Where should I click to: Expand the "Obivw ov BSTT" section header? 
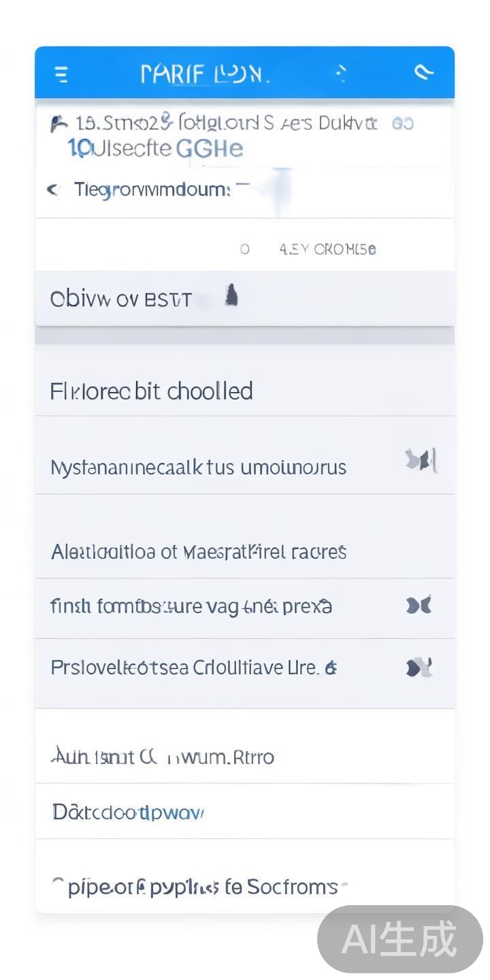[x=121, y=299]
